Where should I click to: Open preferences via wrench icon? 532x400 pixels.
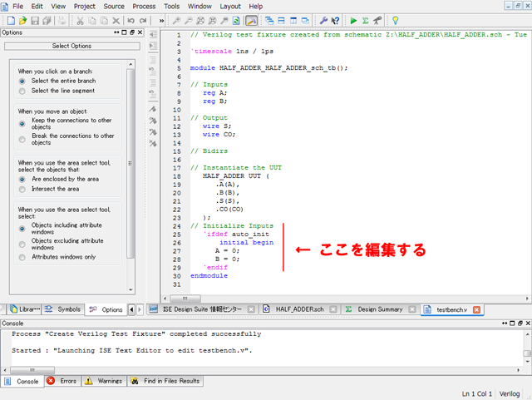[323, 21]
